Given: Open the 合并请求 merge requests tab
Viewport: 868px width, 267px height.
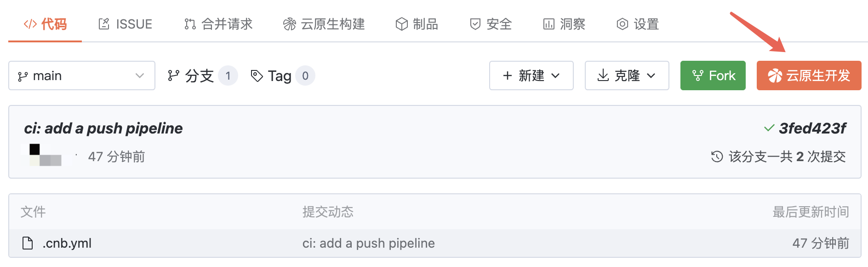Looking at the screenshot, I should click(x=218, y=24).
